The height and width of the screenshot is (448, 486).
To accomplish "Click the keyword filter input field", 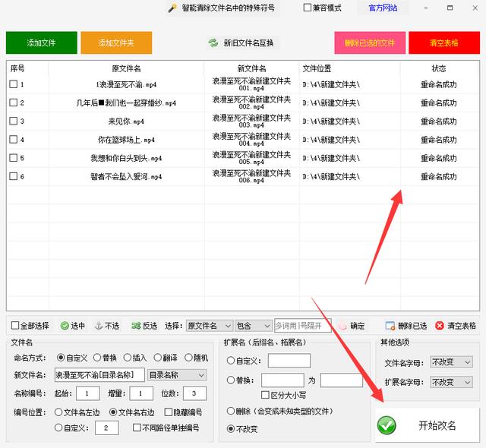I will (303, 326).
